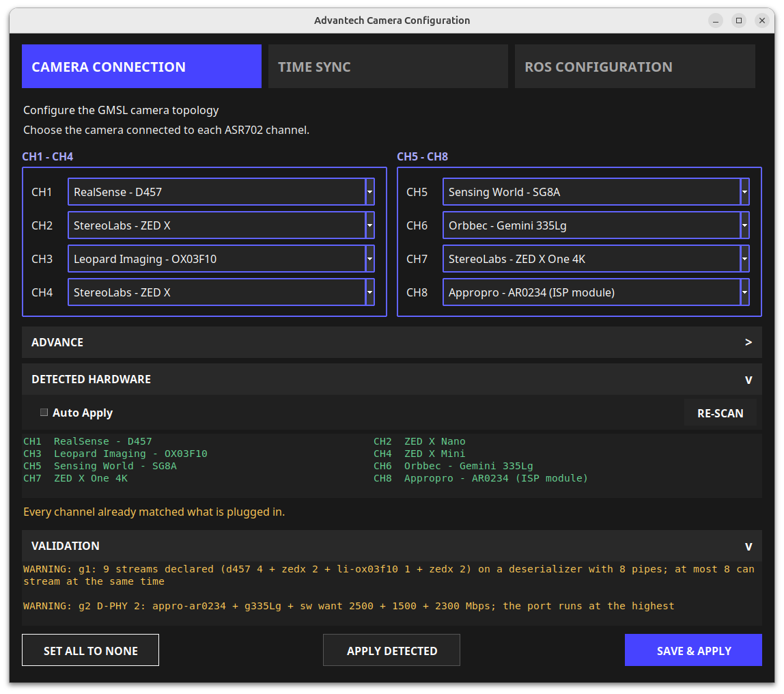Click detected entry 'CH8 Appropro - AR0234 (ISP module)'

[481, 479]
